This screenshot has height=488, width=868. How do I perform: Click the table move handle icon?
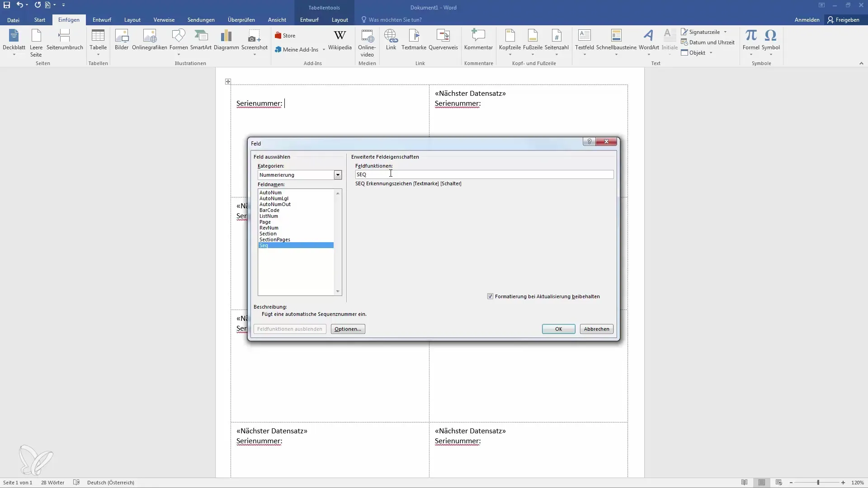pos(228,82)
